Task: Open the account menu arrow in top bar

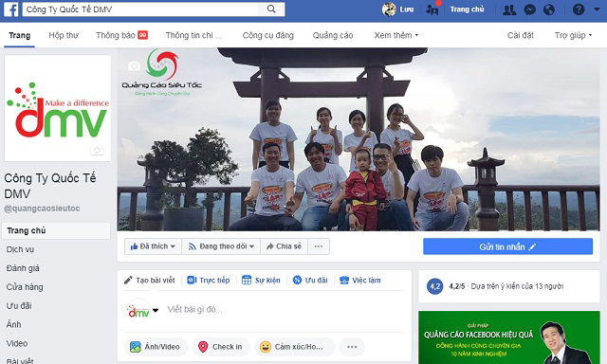Action: click(x=597, y=9)
